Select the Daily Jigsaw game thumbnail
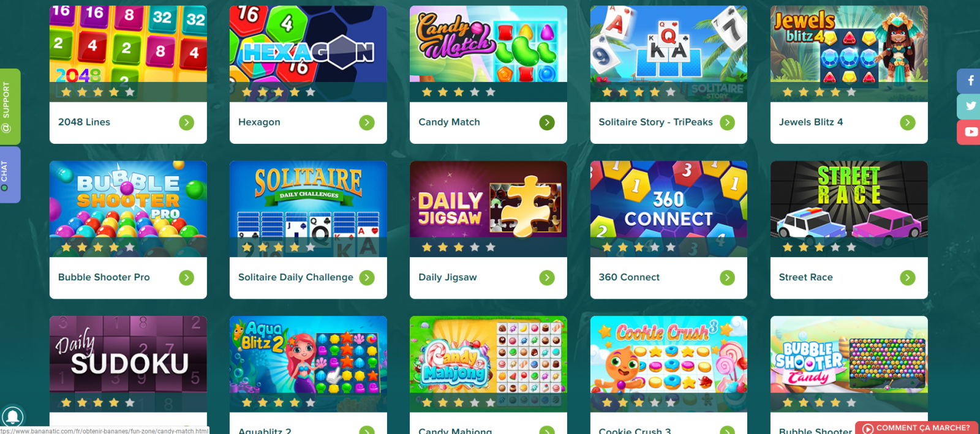This screenshot has width=980, height=434. coord(488,209)
